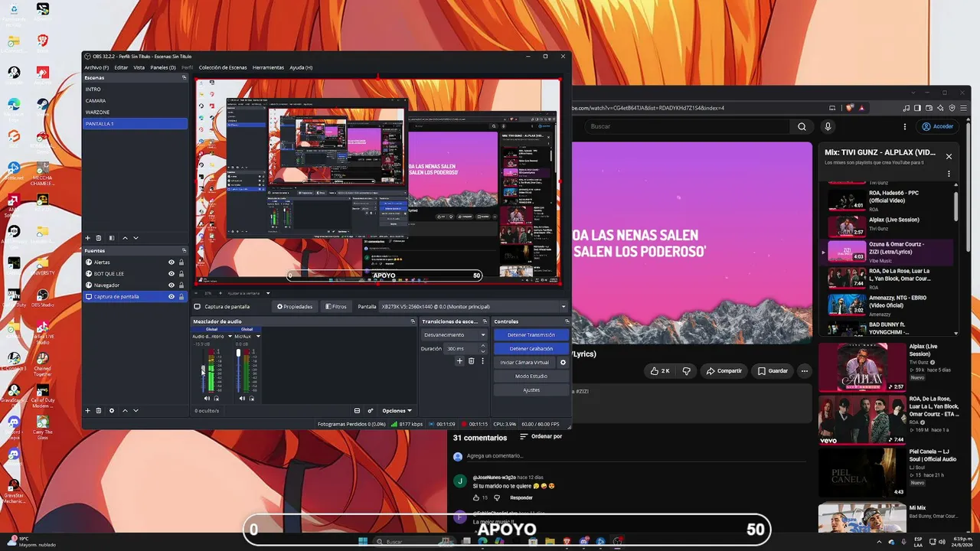Click Iniciar Cámara Virtual button
This screenshot has width=980, height=551.
[x=524, y=363]
